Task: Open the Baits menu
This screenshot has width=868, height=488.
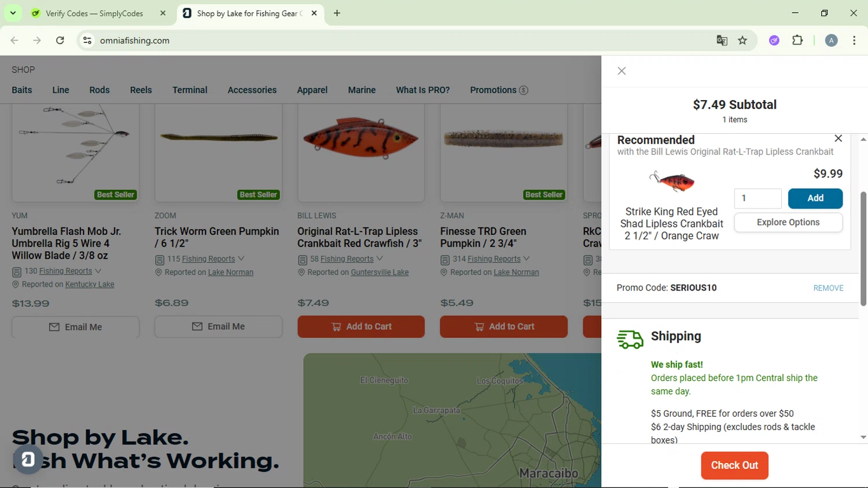Action: 22,90
